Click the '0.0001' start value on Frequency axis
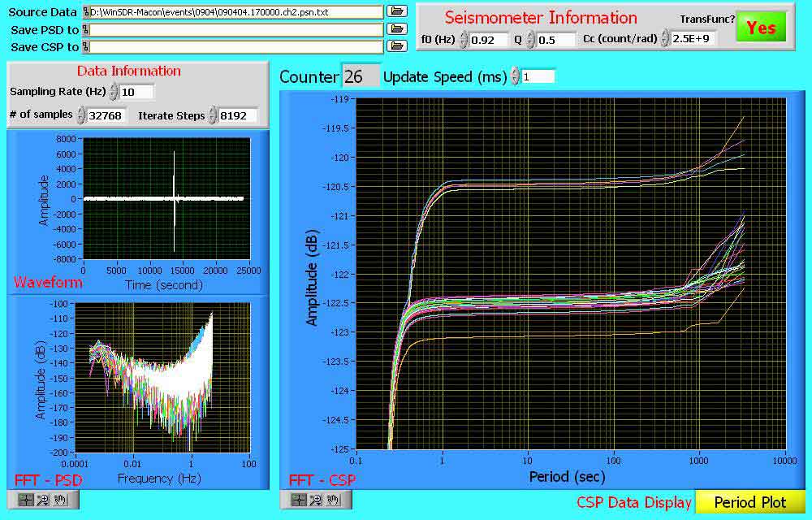 point(74,464)
